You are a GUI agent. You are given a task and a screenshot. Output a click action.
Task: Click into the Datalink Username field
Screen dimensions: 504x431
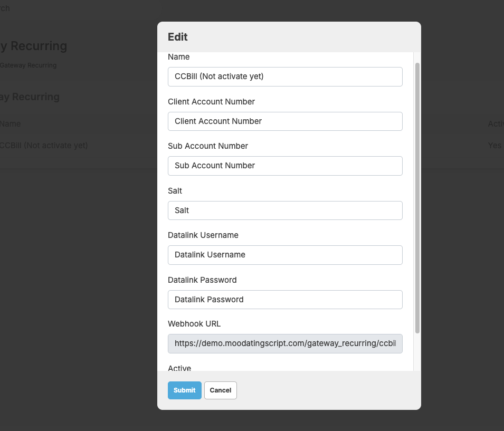point(285,255)
